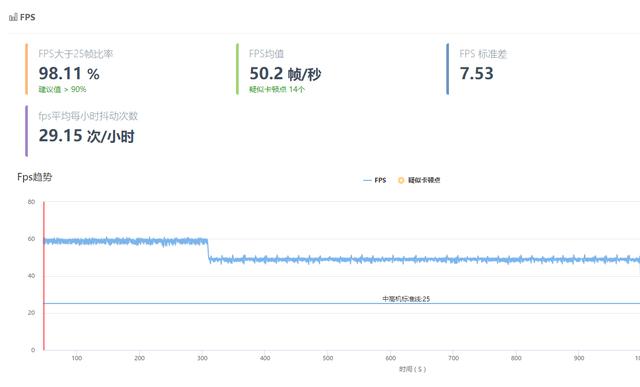Click the 疑似卡顿点 14个 text under FPS average
The height and width of the screenshot is (387, 640).
coord(277,89)
